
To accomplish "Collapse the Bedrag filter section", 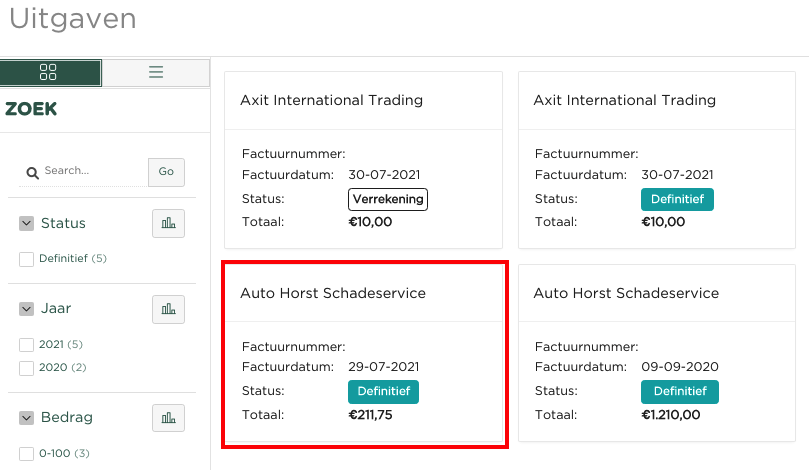I will pos(27,417).
